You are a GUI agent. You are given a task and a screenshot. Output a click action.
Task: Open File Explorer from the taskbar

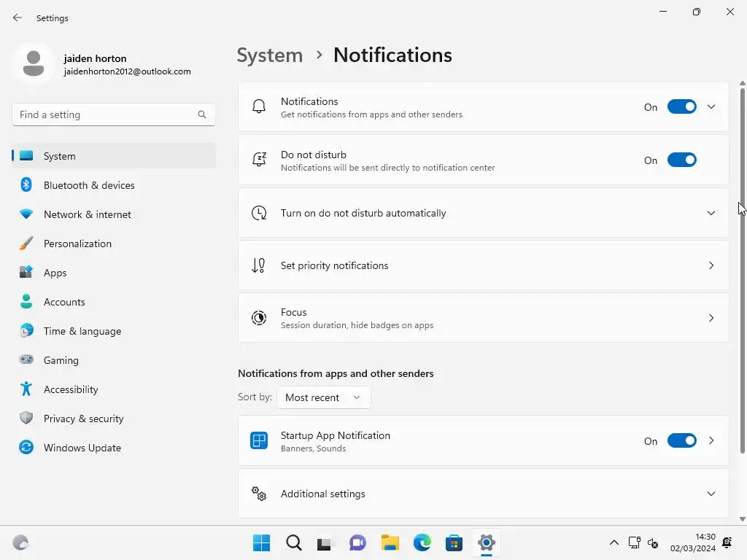tap(390, 542)
